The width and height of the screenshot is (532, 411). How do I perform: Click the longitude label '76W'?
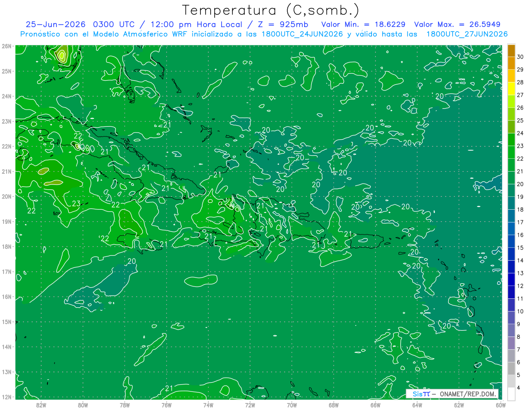[166, 405]
